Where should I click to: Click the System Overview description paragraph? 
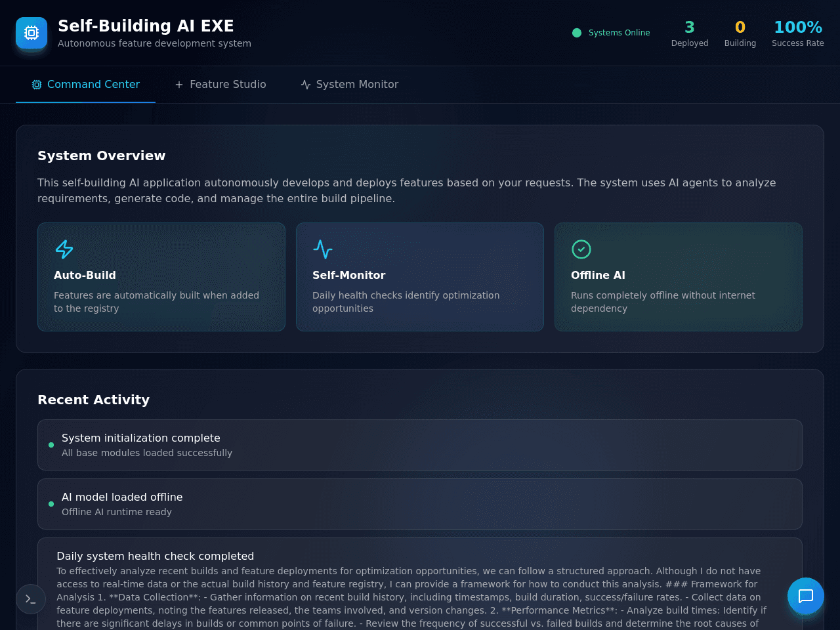[x=407, y=191]
